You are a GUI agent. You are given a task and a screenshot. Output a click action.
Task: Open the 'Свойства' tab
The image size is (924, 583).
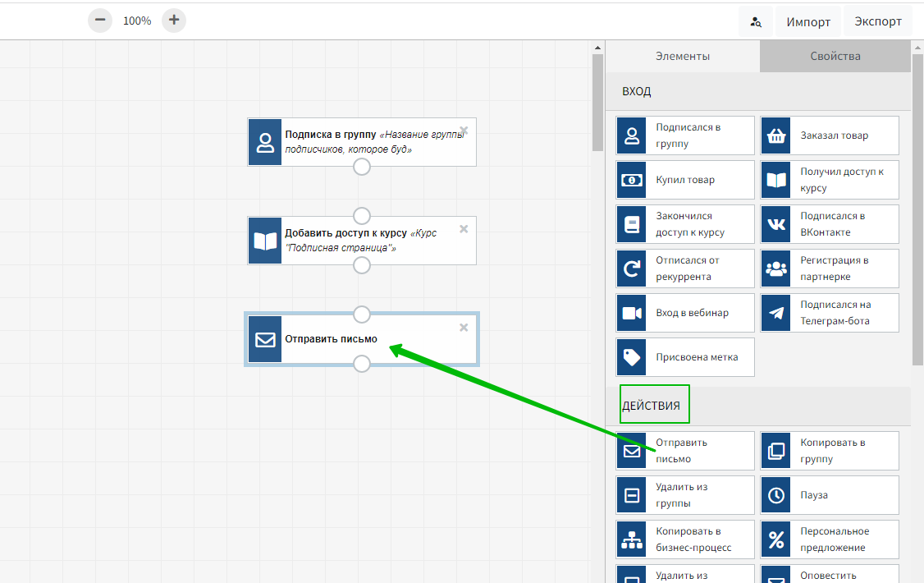tap(835, 57)
